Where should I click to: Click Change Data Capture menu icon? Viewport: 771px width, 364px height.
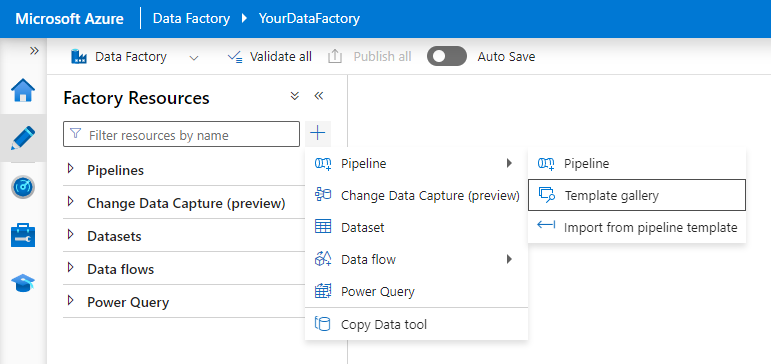323,195
